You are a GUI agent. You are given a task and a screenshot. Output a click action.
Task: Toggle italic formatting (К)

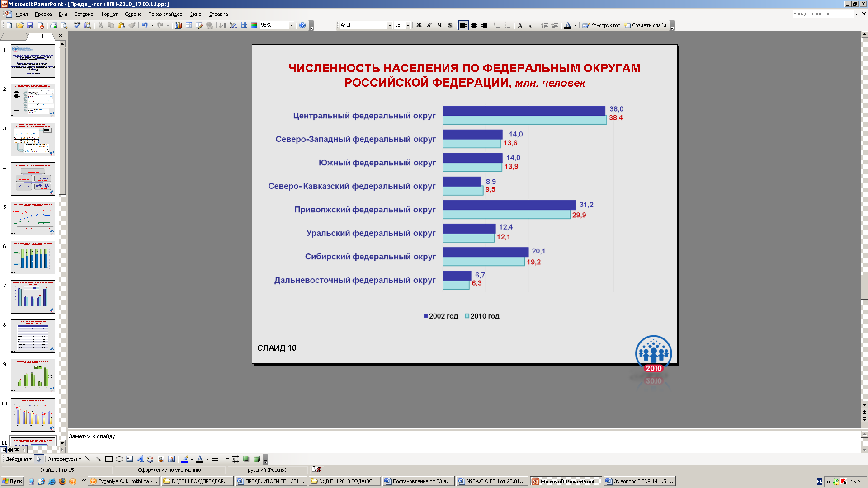pos(429,25)
